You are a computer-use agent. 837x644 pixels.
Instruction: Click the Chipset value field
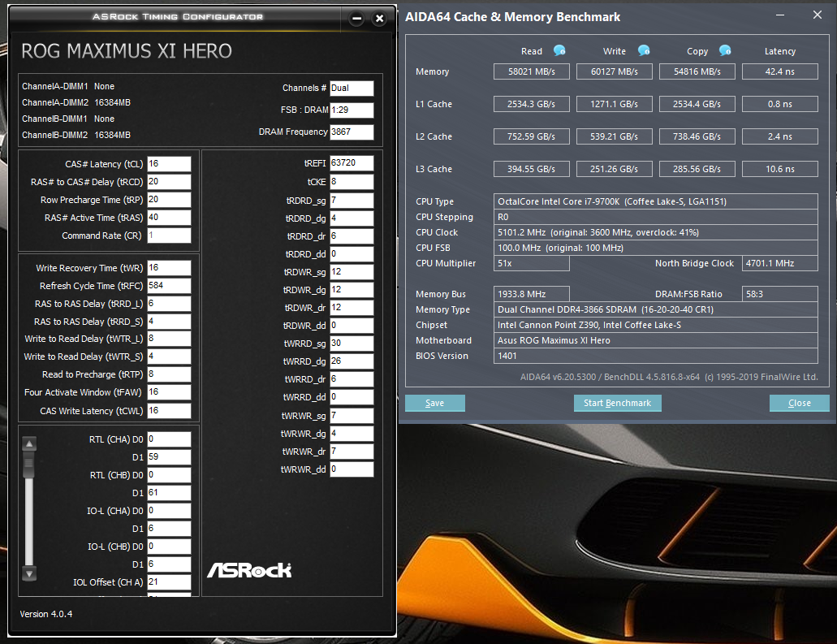click(655, 325)
